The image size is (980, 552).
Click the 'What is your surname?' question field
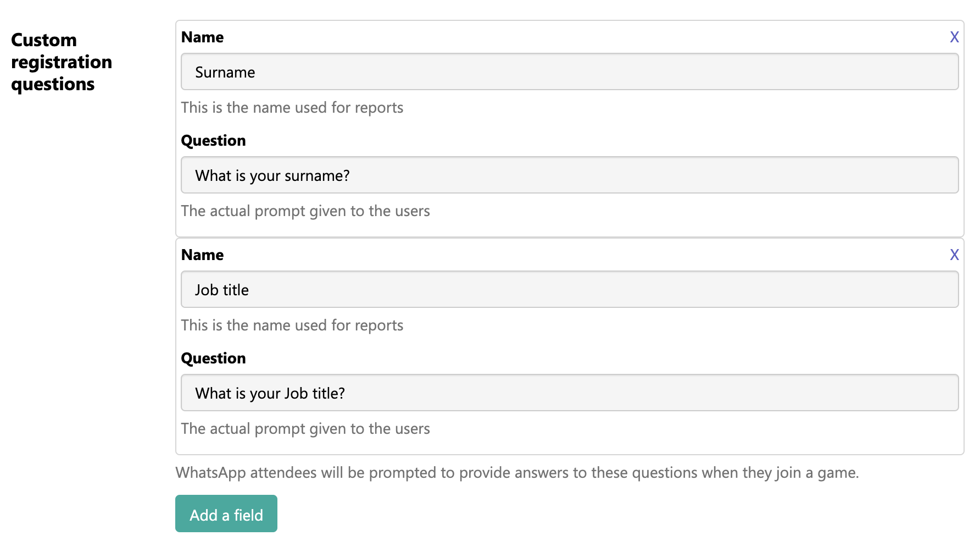click(x=570, y=175)
